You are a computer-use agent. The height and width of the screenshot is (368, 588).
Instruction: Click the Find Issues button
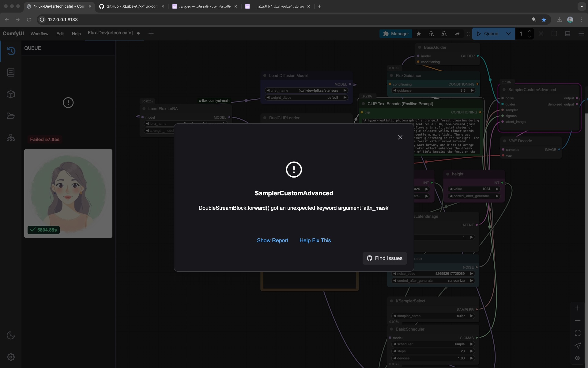click(x=385, y=258)
